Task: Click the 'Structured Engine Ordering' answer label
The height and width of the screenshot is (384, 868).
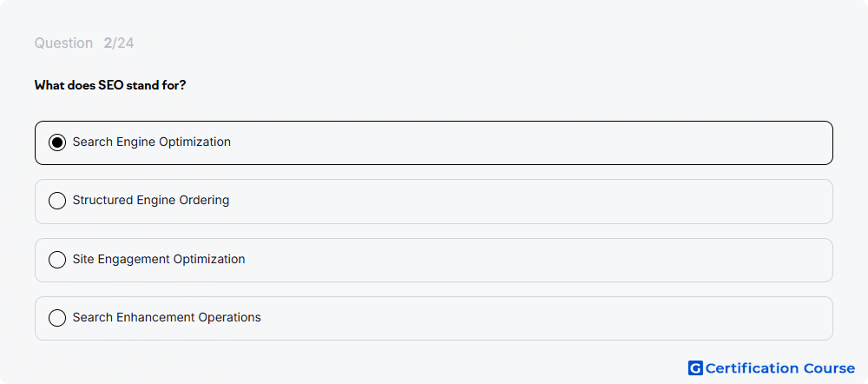Action: (x=151, y=200)
